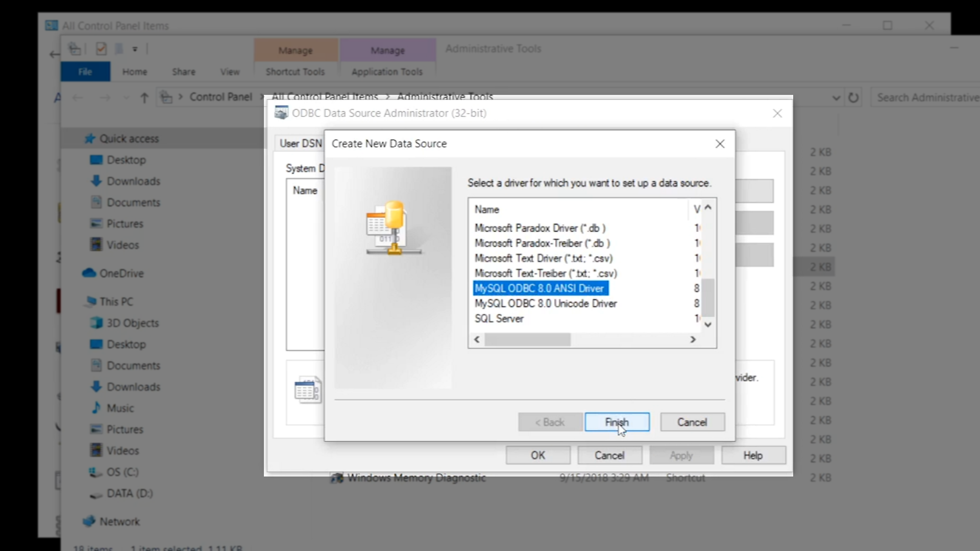Select SQL Server driver entry
Viewport: 980px width, 551px height.
click(499, 319)
